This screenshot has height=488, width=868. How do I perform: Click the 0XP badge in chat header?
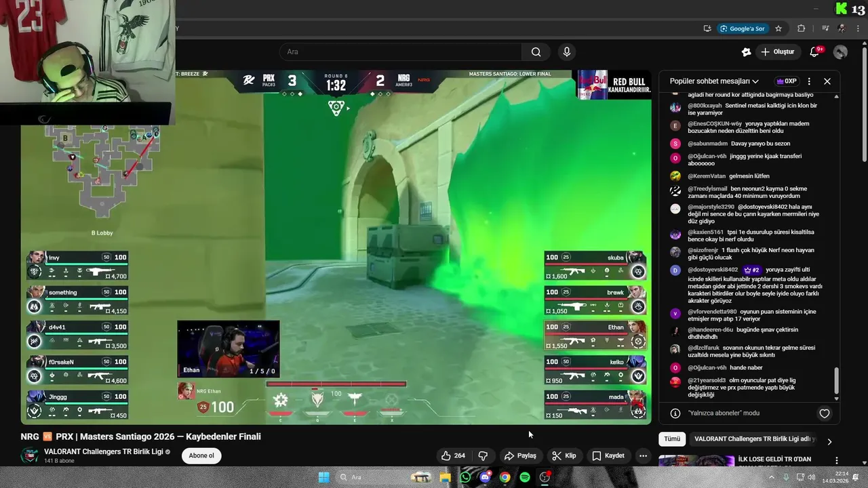tap(787, 81)
